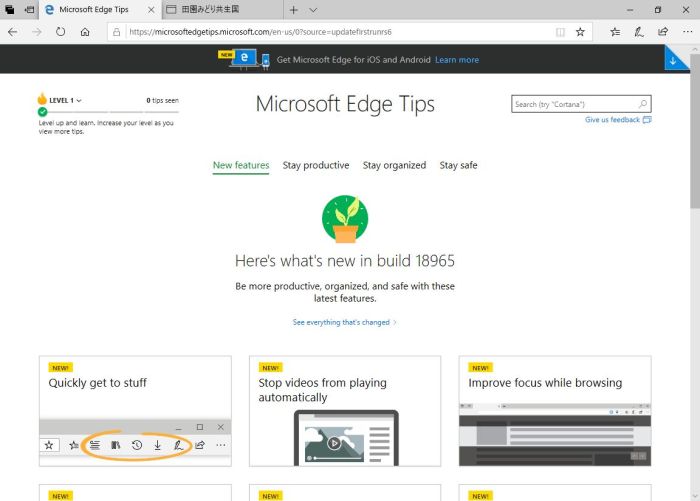Go to the Home page

[x=86, y=32]
